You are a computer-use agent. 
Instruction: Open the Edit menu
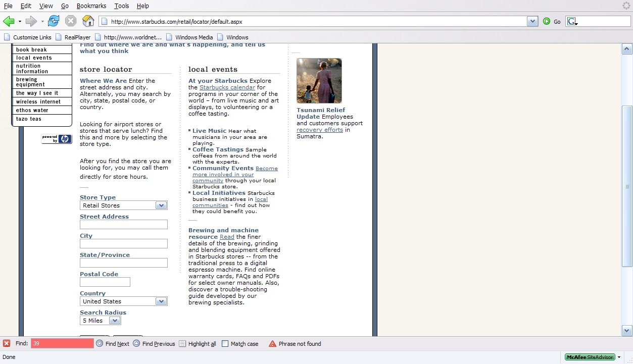(26, 6)
